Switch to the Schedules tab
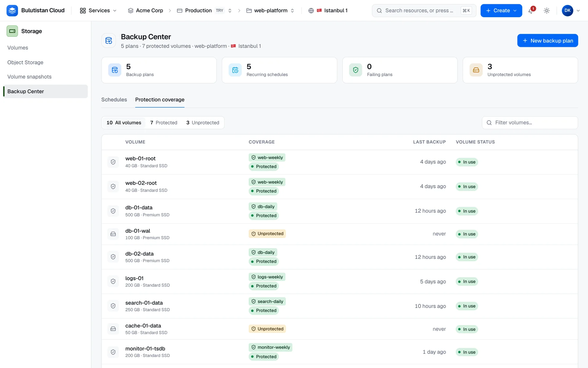 tap(114, 100)
